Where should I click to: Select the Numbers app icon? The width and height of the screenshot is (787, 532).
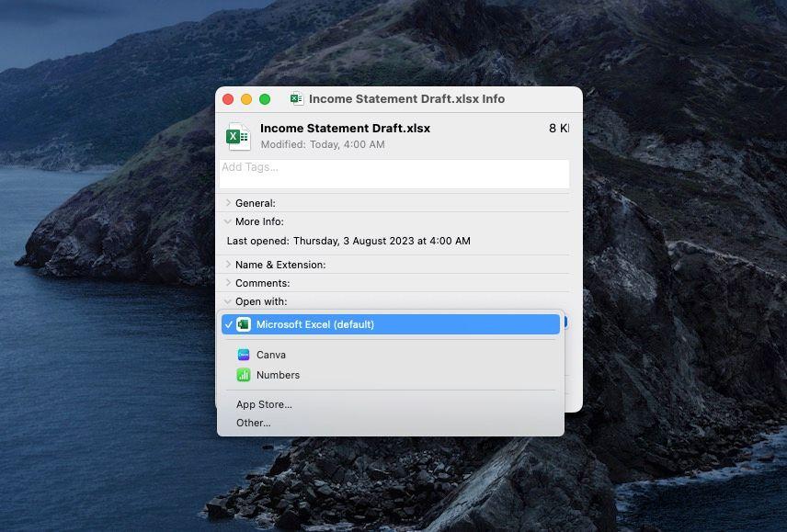point(244,375)
